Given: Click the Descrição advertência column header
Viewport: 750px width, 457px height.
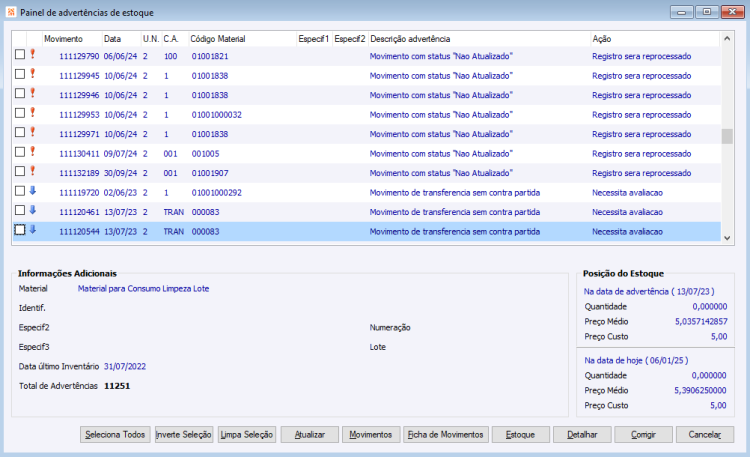Looking at the screenshot, I should (x=479, y=39).
